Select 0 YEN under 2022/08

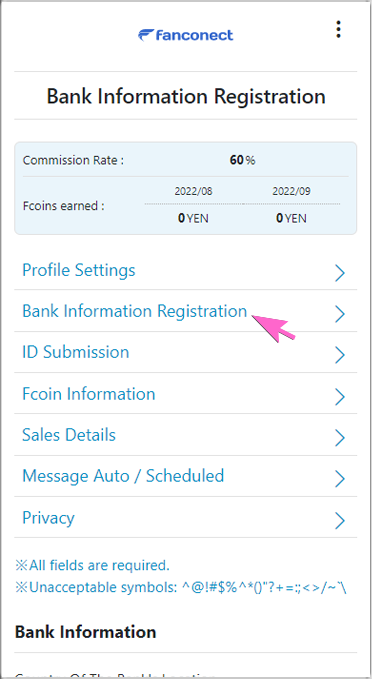click(x=193, y=218)
